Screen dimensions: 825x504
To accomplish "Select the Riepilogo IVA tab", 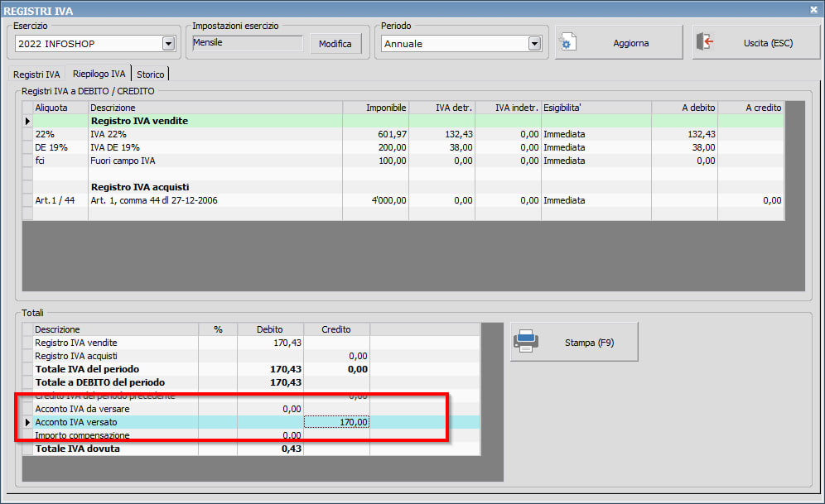I will click(x=99, y=74).
